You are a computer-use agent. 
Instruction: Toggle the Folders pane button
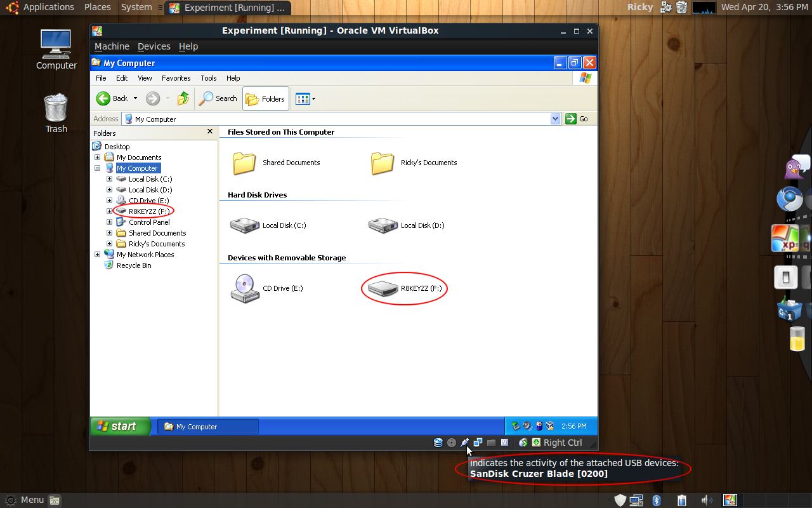tap(266, 98)
